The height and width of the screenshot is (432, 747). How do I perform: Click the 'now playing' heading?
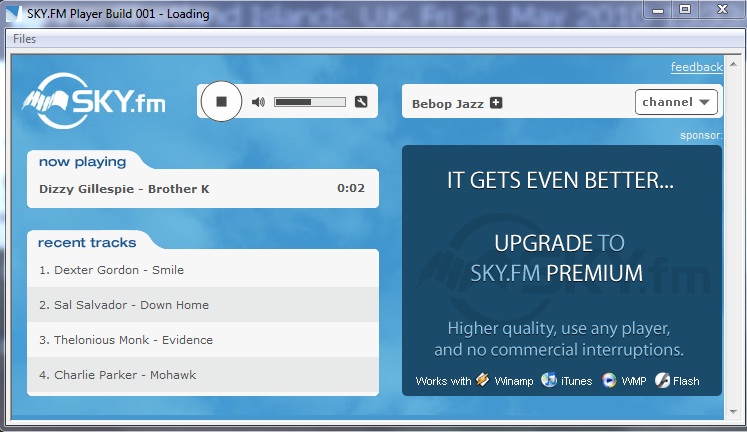point(82,162)
